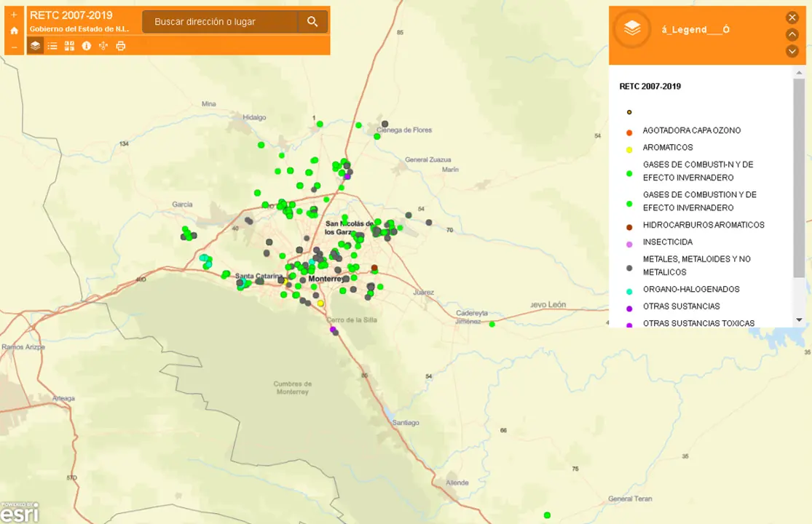The image size is (812, 524).
Task: Focus the 'Buscar dirección o lugar' search box
Action: point(218,22)
